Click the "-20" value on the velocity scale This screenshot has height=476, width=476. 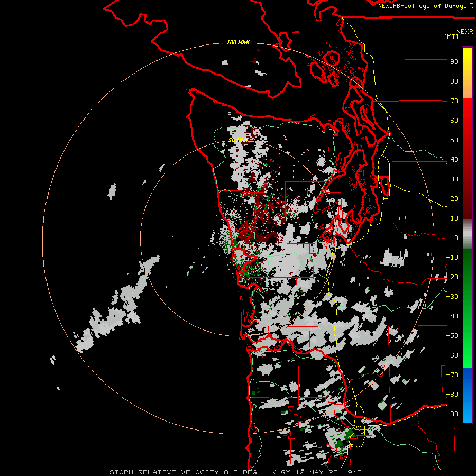tap(452, 277)
